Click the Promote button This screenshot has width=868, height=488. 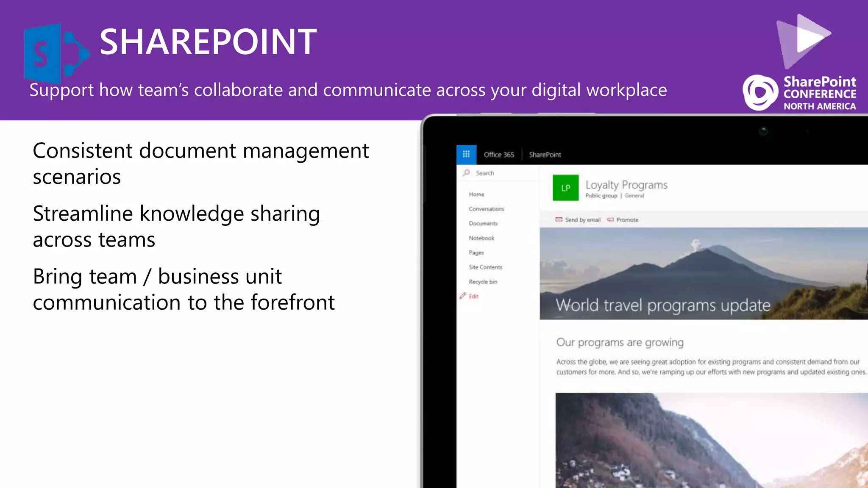click(623, 219)
